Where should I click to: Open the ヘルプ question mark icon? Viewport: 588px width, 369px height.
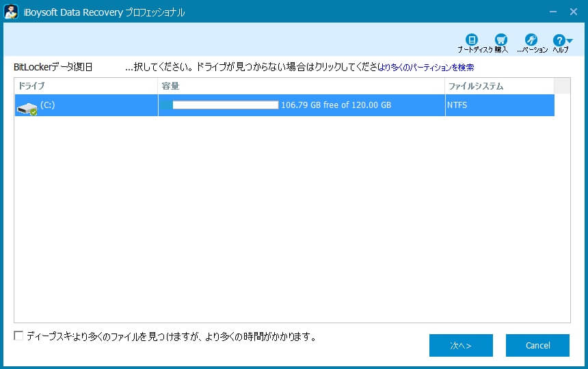[x=559, y=41]
